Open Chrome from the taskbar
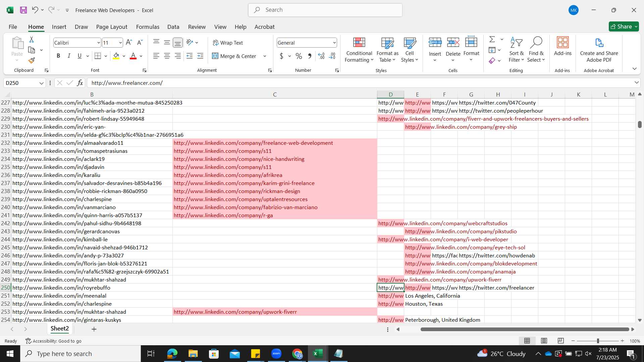Viewport: 644px width, 362px height. [297, 354]
